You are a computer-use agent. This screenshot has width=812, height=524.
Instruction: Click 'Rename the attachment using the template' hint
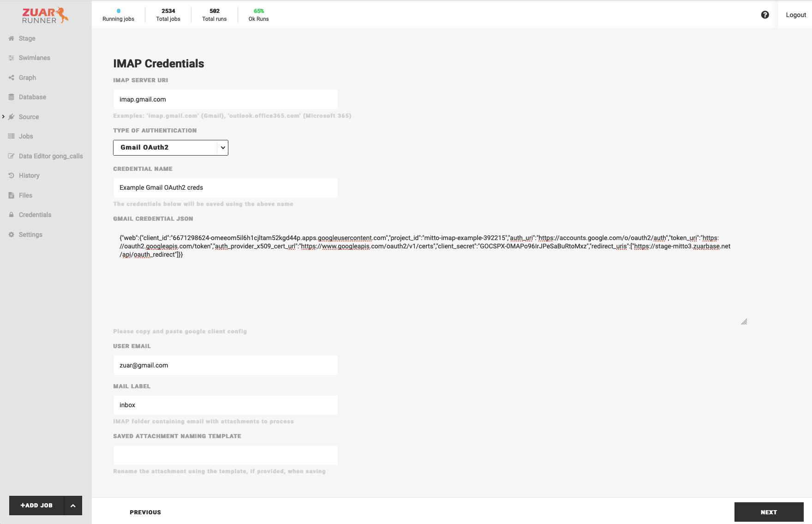[219, 471]
